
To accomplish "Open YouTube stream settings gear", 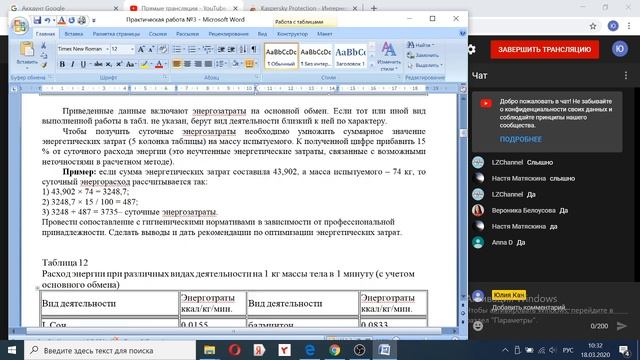I will click(x=471, y=49).
